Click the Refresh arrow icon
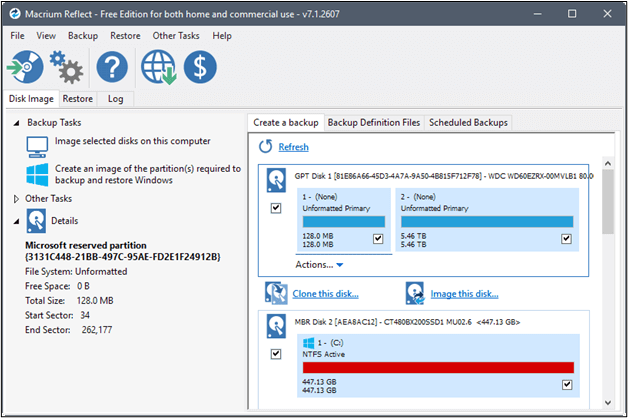628x418 pixels. click(266, 147)
